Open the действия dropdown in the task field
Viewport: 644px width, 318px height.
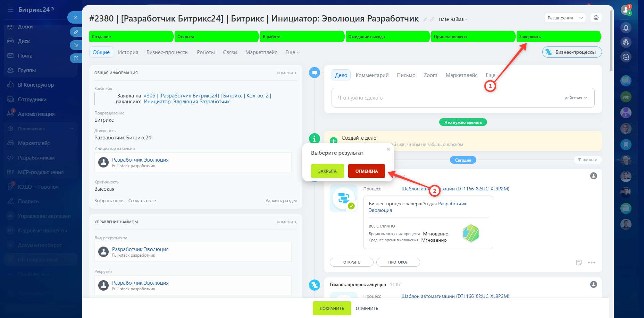click(576, 98)
